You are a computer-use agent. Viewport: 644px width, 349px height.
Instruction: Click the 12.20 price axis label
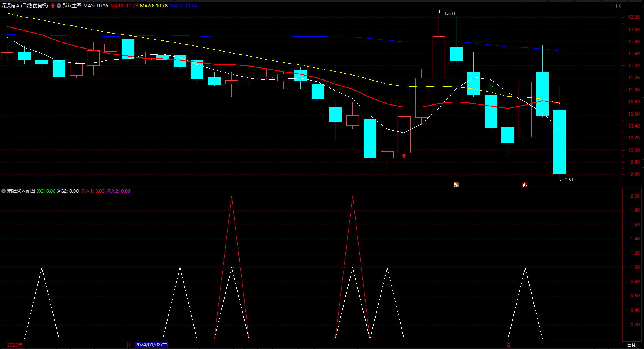634,17
